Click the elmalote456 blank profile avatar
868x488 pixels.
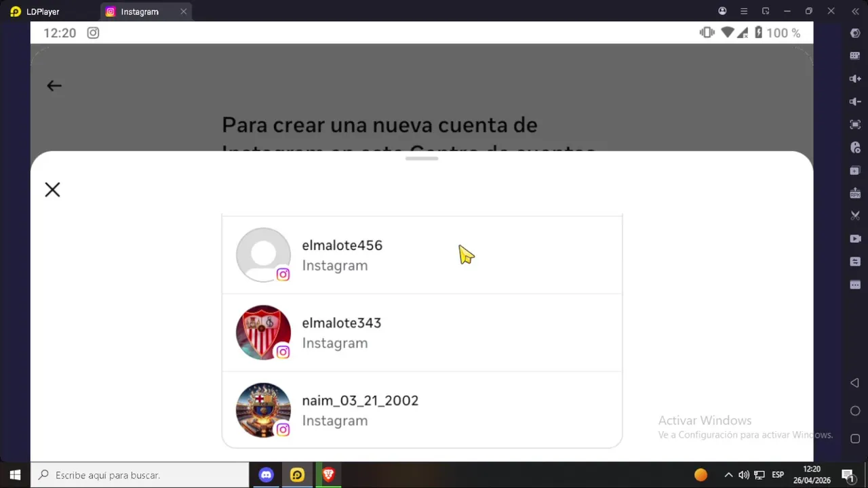point(263,255)
